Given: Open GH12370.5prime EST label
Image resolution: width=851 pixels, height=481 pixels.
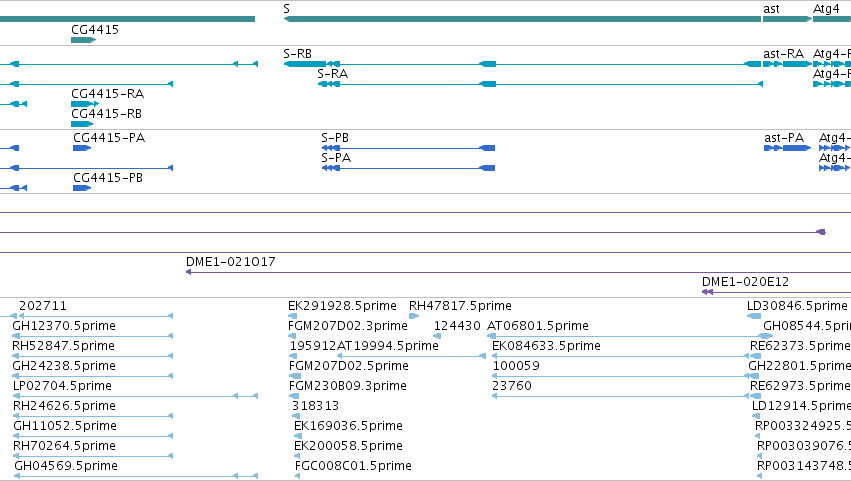Looking at the screenshot, I should (x=64, y=326).
